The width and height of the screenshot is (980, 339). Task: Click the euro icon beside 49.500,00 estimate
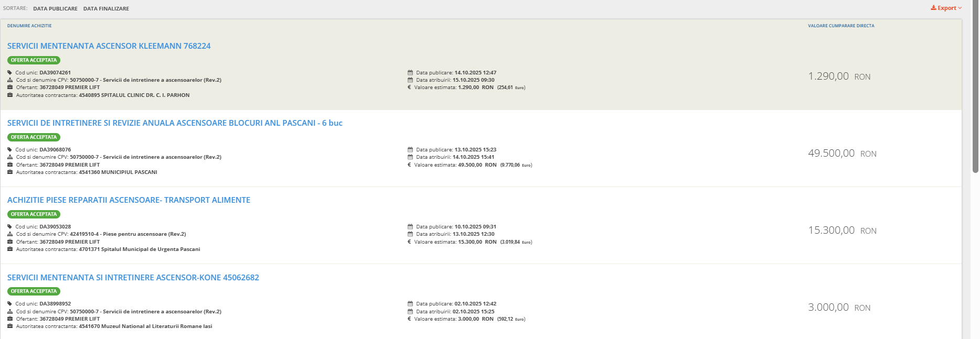[x=409, y=165]
